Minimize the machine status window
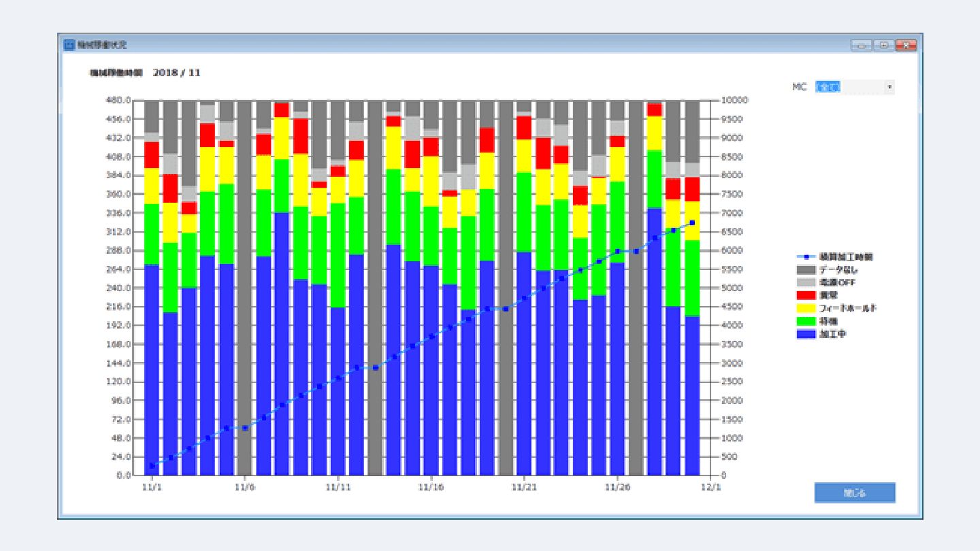The width and height of the screenshot is (980, 551). [861, 45]
